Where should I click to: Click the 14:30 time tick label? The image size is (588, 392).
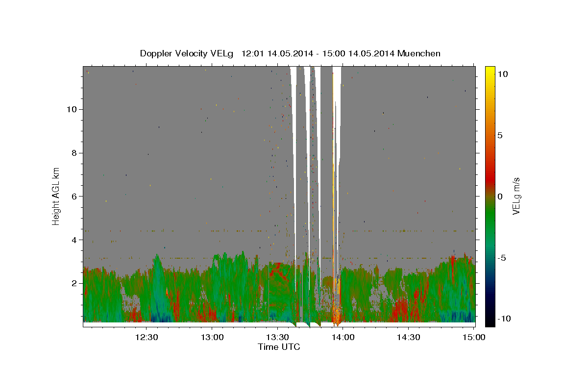(408, 337)
